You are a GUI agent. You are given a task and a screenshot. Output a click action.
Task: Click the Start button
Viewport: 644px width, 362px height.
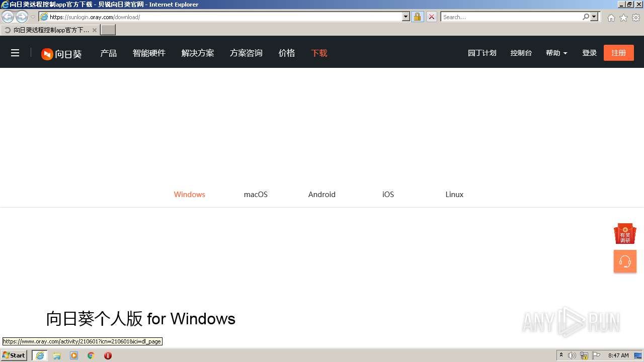[x=14, y=355]
